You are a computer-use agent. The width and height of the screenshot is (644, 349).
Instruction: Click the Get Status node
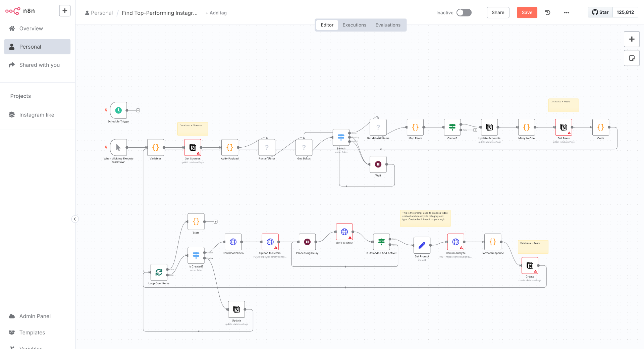click(304, 147)
